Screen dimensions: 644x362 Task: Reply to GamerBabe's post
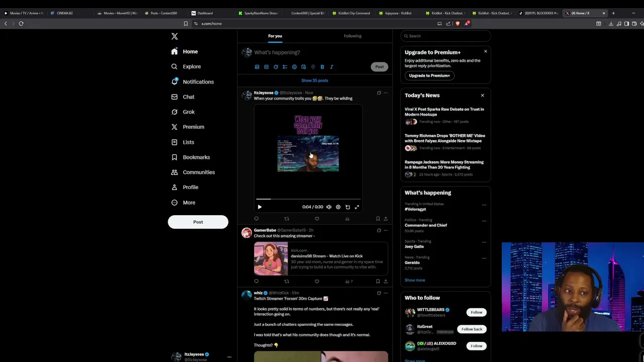[x=256, y=282]
